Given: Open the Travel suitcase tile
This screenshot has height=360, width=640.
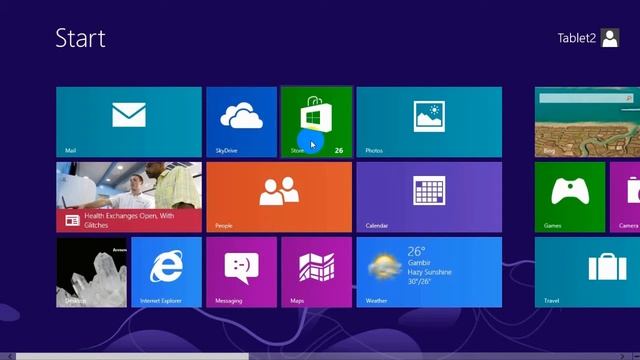Looking at the screenshot, I should (587, 272).
